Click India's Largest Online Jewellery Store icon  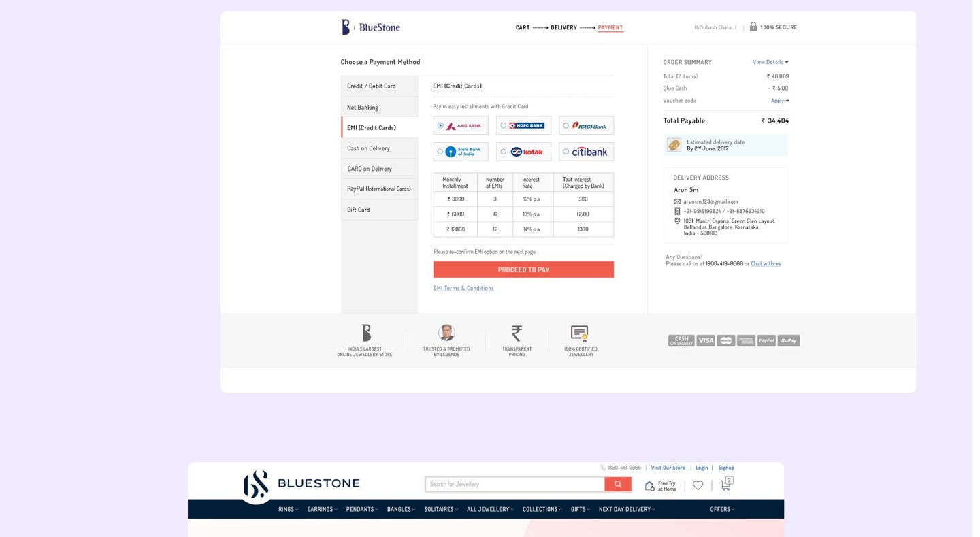(x=365, y=333)
